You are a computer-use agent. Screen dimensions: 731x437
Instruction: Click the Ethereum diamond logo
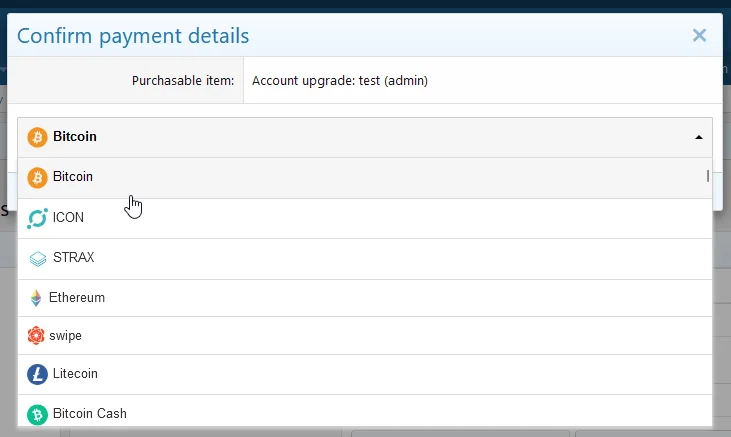coord(36,298)
